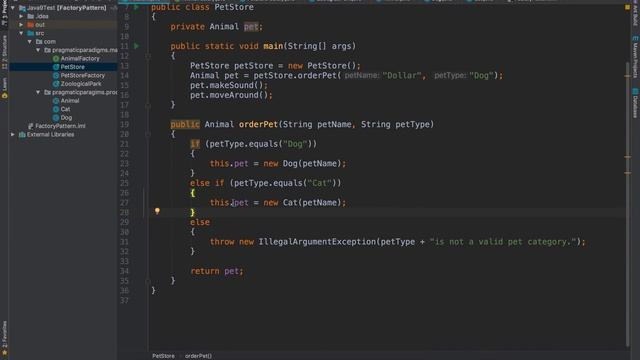Viewport: 640px width, 360px height.
Task: Click 'new Cat(petName)' on line 27
Action: [x=302, y=203]
